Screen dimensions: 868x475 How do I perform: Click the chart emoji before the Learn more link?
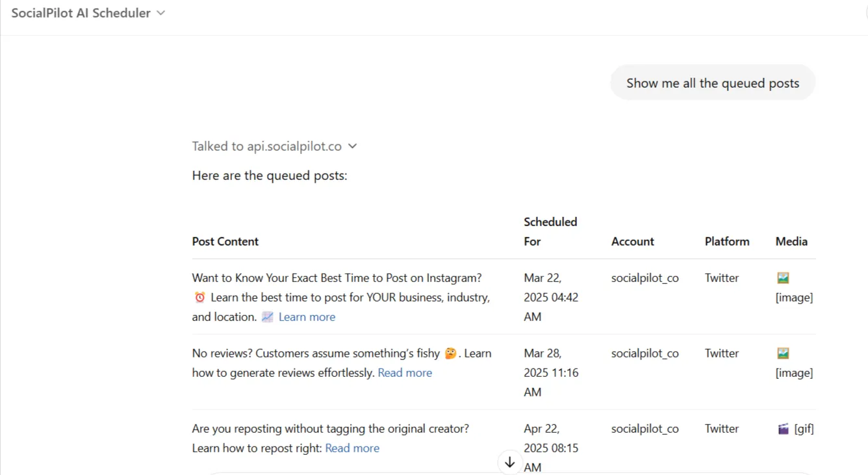pos(267,316)
